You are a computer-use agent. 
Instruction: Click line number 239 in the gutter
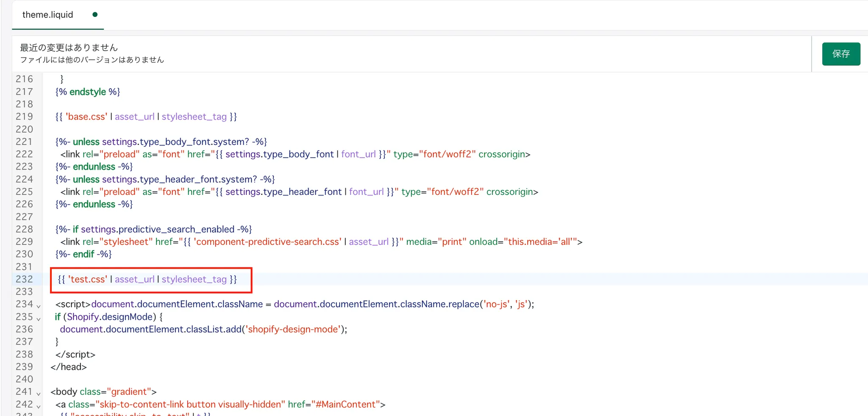(x=24, y=367)
